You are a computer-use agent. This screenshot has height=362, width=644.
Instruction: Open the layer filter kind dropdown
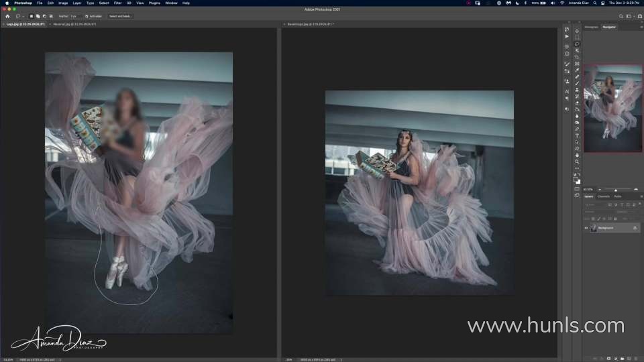coord(595,205)
